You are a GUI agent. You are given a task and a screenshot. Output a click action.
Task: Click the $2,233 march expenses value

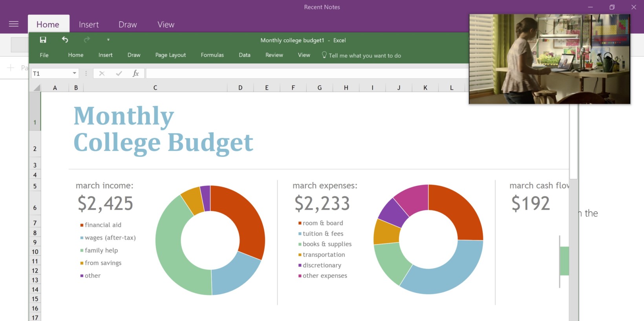tap(322, 204)
